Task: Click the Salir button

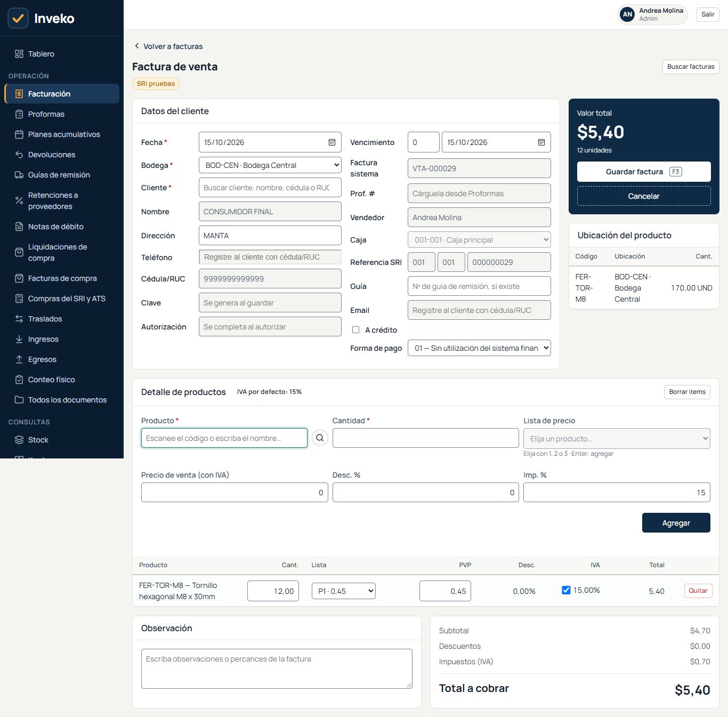Action: pos(708,14)
